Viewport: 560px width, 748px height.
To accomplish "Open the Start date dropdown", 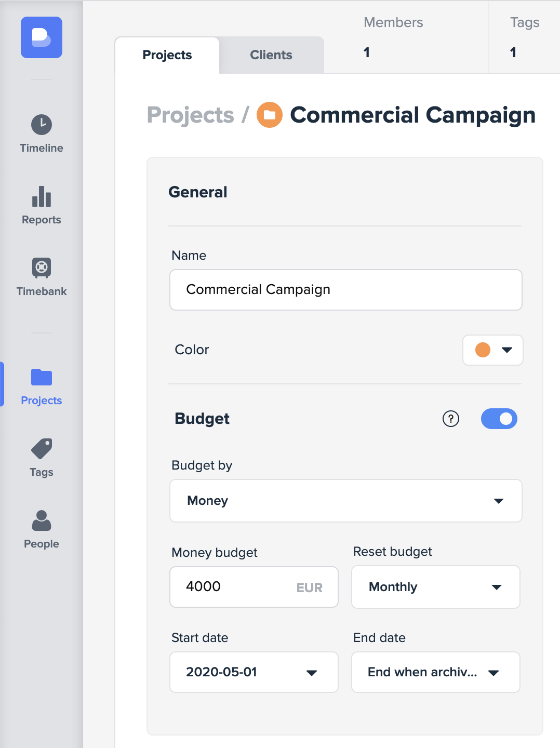I will [x=254, y=672].
